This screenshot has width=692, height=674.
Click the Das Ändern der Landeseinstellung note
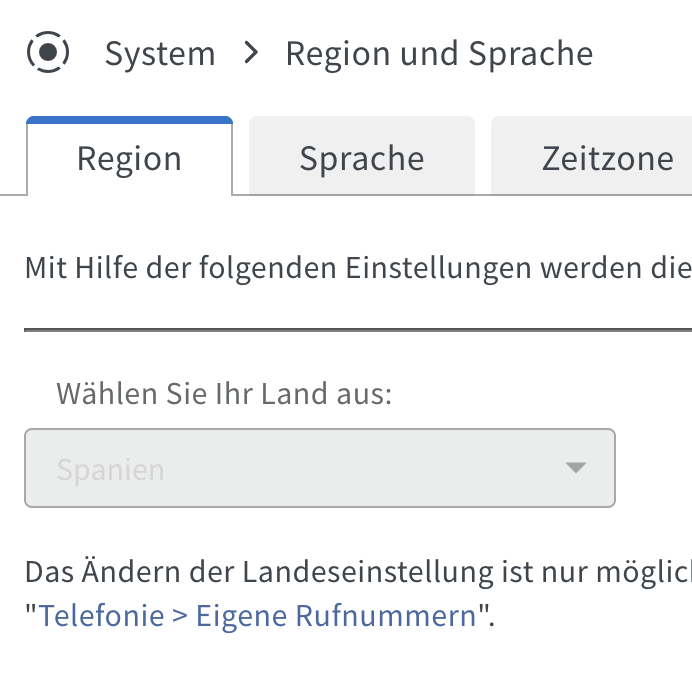point(358,572)
